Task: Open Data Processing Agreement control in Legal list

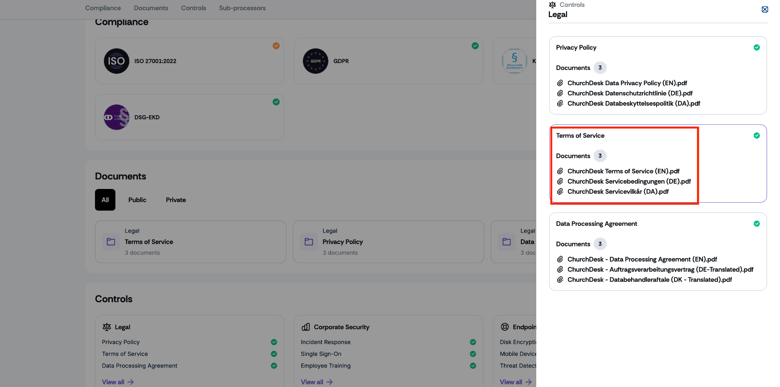Action: pos(139,366)
